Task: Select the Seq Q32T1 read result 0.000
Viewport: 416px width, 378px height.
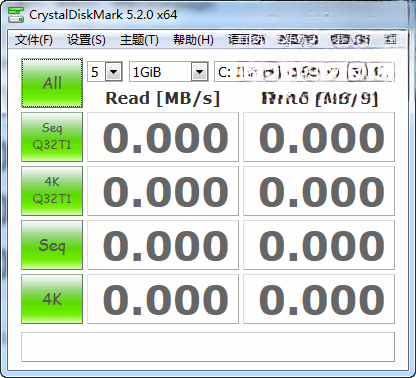Action: click(163, 137)
